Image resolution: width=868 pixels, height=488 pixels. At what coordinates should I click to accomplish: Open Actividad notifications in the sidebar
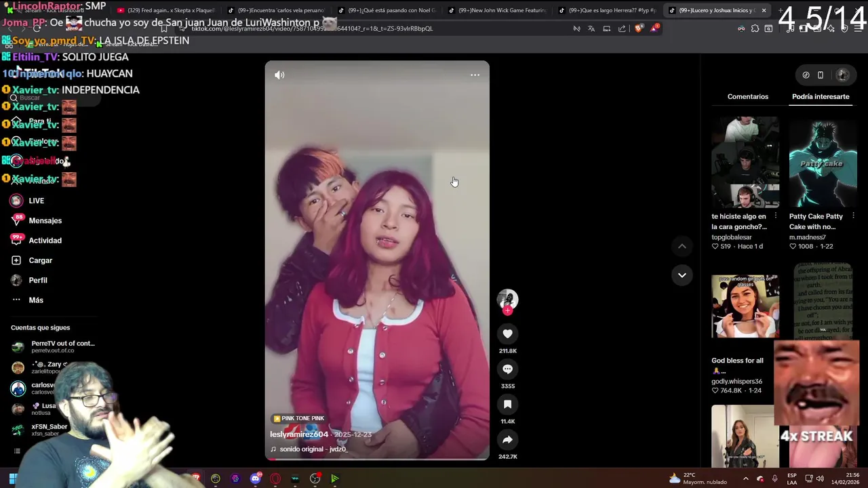pos(45,241)
